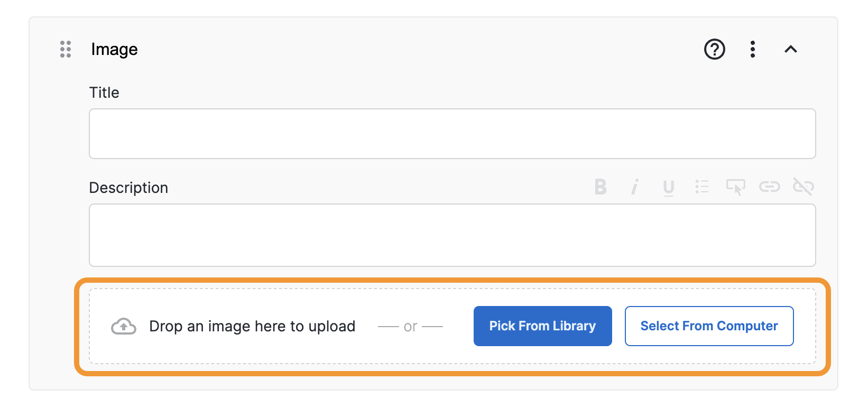The height and width of the screenshot is (408, 868).
Task: Insert a bulleted list in Description
Action: pos(702,187)
